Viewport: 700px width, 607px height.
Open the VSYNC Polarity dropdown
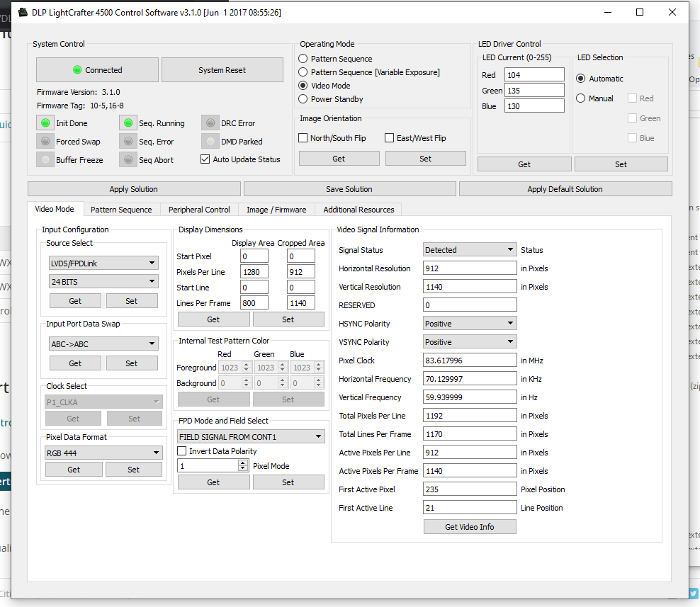(470, 342)
